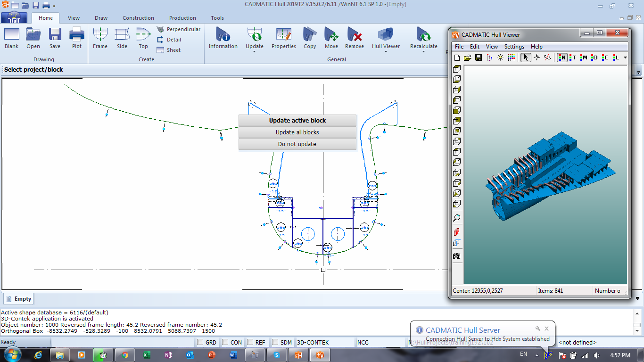Click Do not update
The height and width of the screenshot is (362, 644).
[x=297, y=144]
